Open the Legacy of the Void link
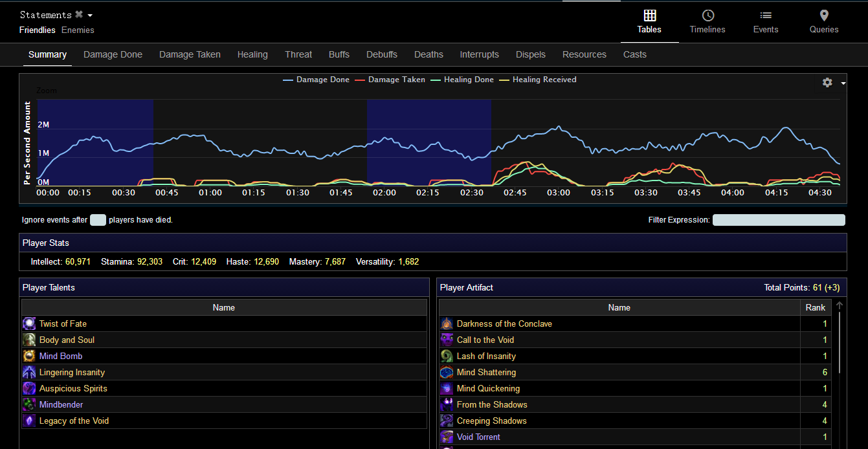The height and width of the screenshot is (449, 868). 74,421
